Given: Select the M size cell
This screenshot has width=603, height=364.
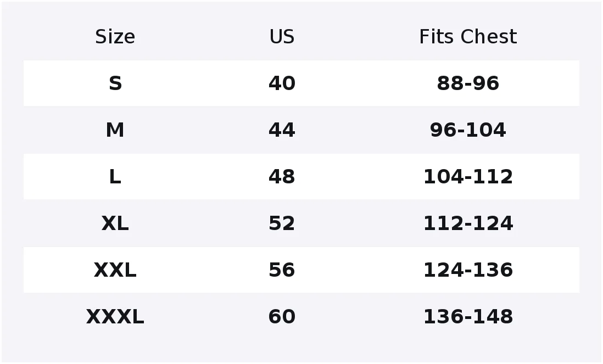Looking at the screenshot, I should click(115, 130).
